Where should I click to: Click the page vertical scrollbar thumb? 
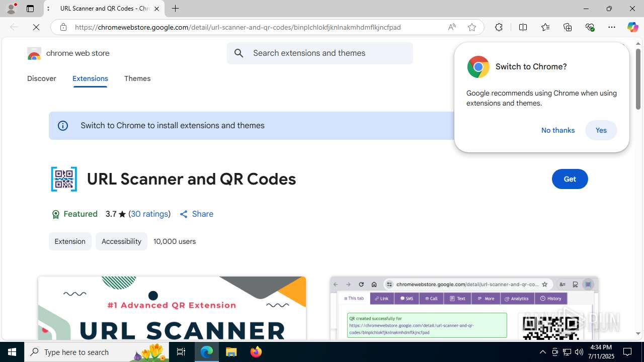[x=638, y=79]
